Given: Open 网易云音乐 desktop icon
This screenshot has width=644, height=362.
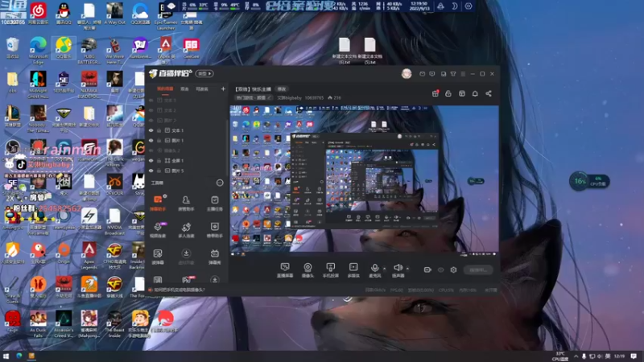Looking at the screenshot, I should point(38,14).
